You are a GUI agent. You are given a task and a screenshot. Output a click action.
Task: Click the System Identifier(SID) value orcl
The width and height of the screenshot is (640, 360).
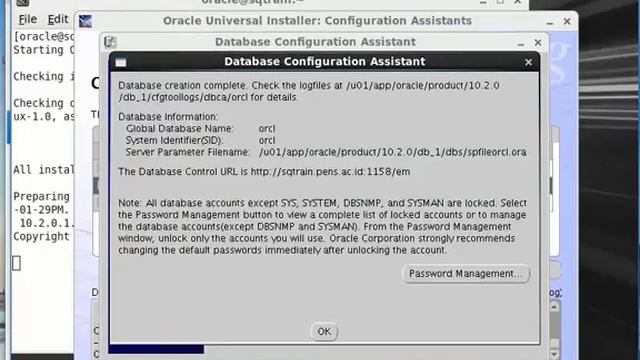(x=267, y=140)
